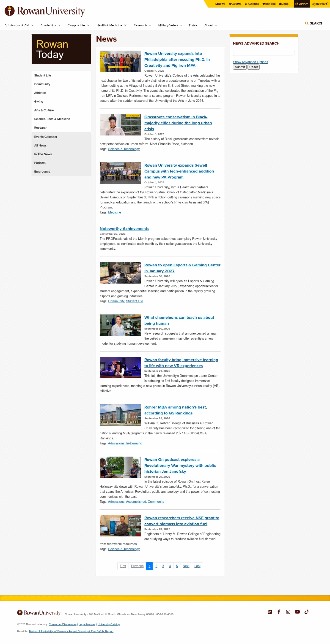330x644 pixels.
Task: Open Instagram icon in footer
Action: click(x=288, y=612)
